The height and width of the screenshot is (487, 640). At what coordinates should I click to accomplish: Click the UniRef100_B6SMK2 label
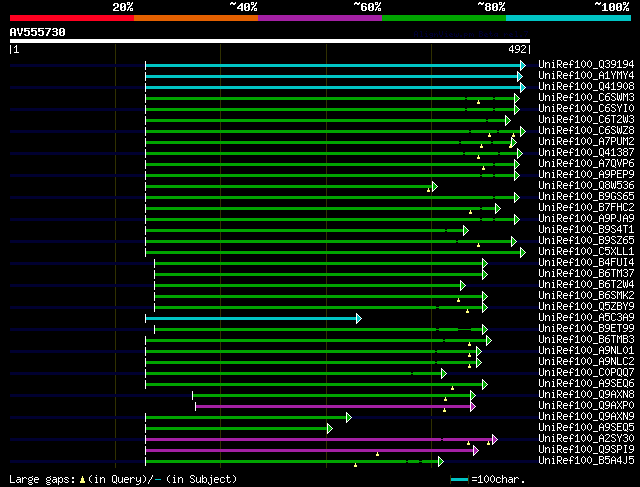tap(586, 296)
